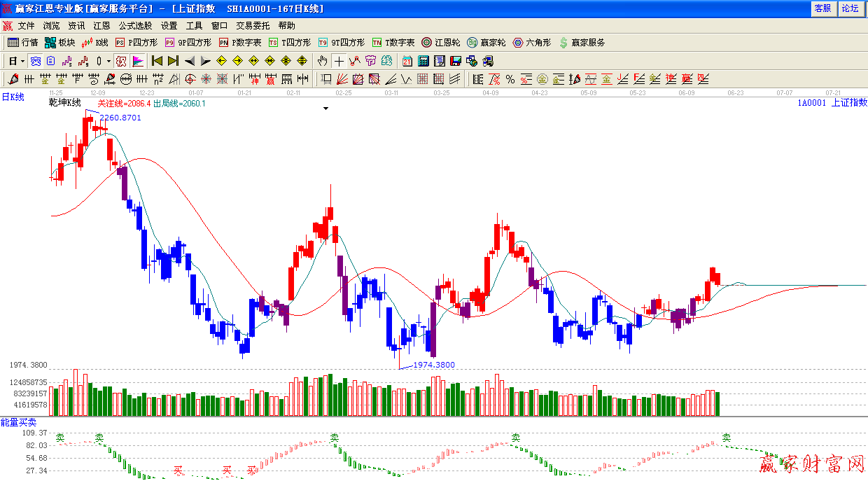Open the 公式选股 menu
This screenshot has width=868, height=481.
[x=135, y=26]
